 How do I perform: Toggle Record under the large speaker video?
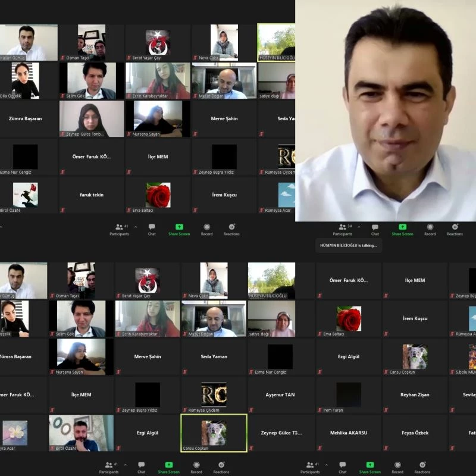pos(430,229)
